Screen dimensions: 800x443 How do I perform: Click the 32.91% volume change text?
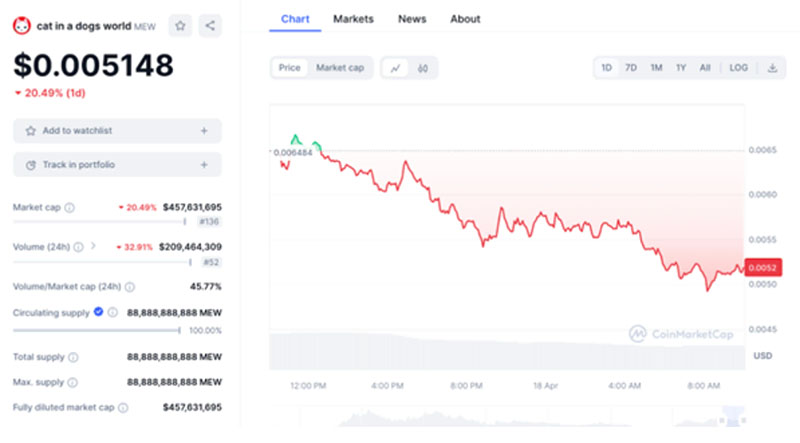coord(138,248)
